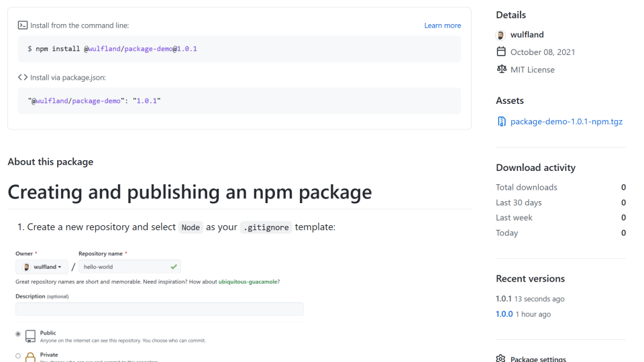Open version 1.0.0 in Recent versions

504,314
